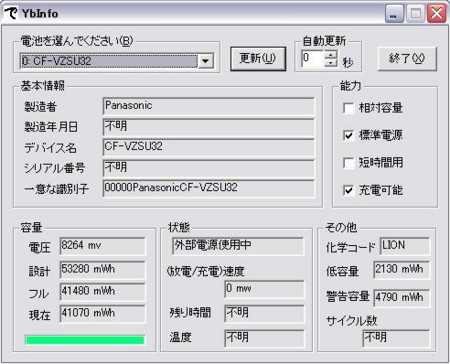450x364 pixels.
Task: Click the サイクル数 field showing 不明
Action: [396, 338]
